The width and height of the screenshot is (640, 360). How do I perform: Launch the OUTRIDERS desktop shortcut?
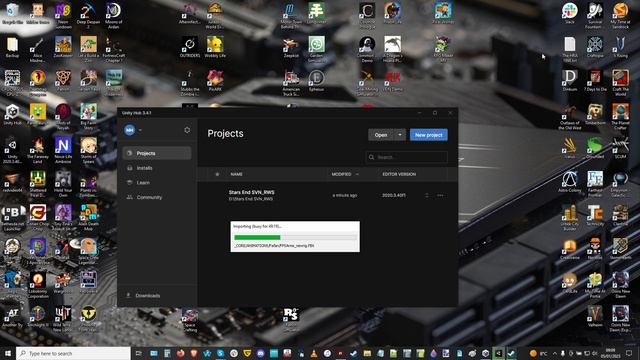[x=190, y=47]
